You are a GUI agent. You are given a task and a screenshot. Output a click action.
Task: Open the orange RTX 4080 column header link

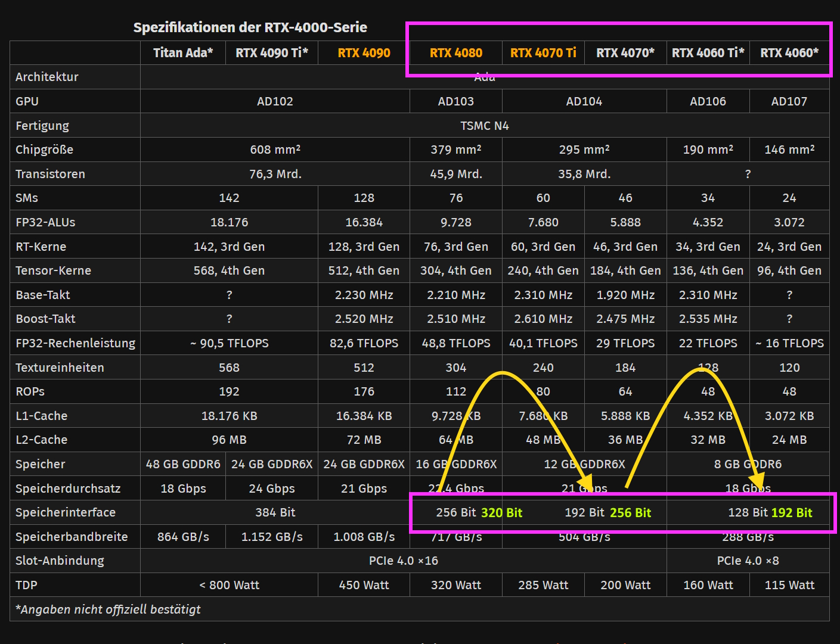456,52
